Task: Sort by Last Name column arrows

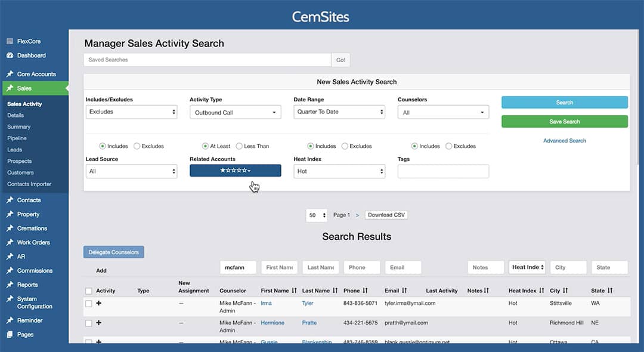Action: point(335,291)
